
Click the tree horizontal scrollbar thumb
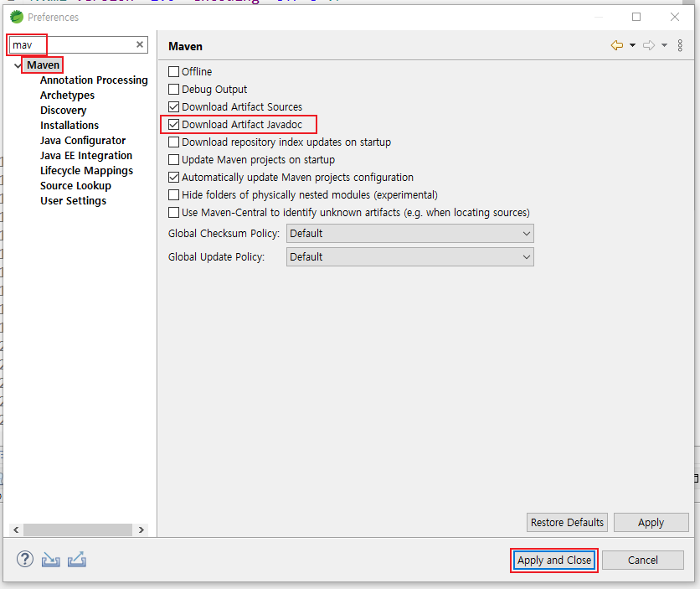78,530
